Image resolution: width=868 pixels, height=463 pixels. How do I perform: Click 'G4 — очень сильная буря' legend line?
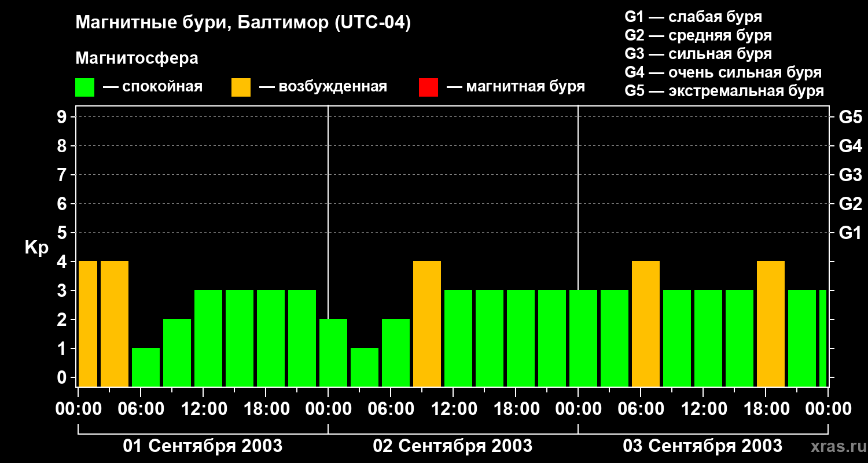click(723, 72)
